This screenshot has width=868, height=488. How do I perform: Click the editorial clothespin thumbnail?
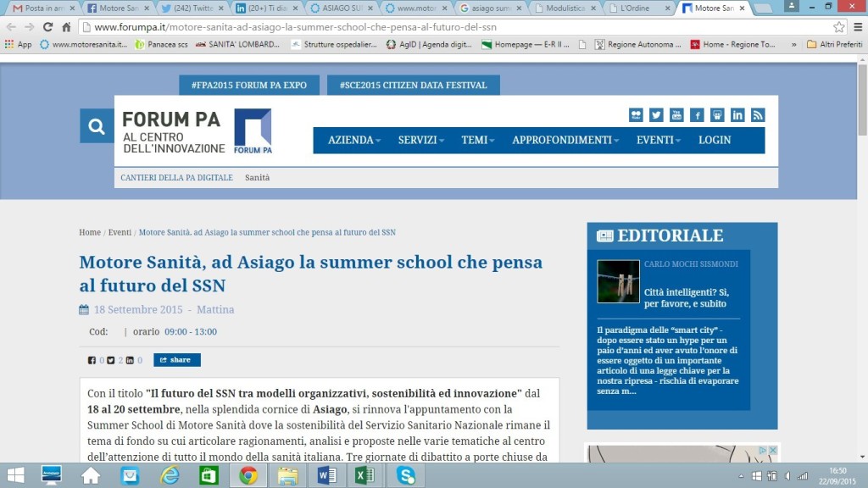point(618,281)
